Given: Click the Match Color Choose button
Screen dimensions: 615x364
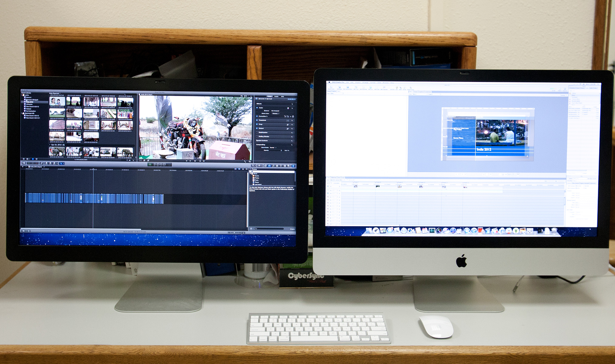Looking at the screenshot, I should pos(276,113).
